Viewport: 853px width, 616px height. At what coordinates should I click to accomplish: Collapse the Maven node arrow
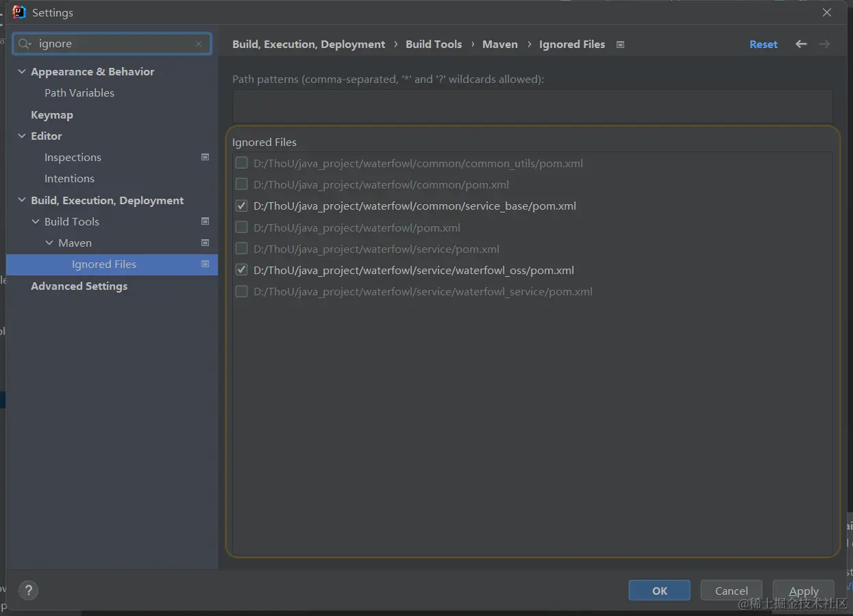49,243
